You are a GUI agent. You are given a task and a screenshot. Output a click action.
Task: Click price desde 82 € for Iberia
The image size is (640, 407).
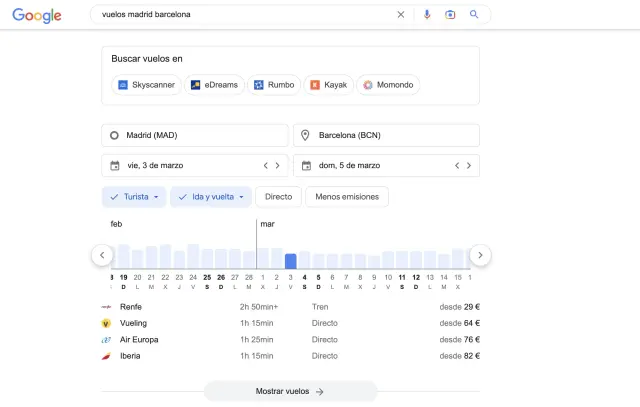coord(460,356)
